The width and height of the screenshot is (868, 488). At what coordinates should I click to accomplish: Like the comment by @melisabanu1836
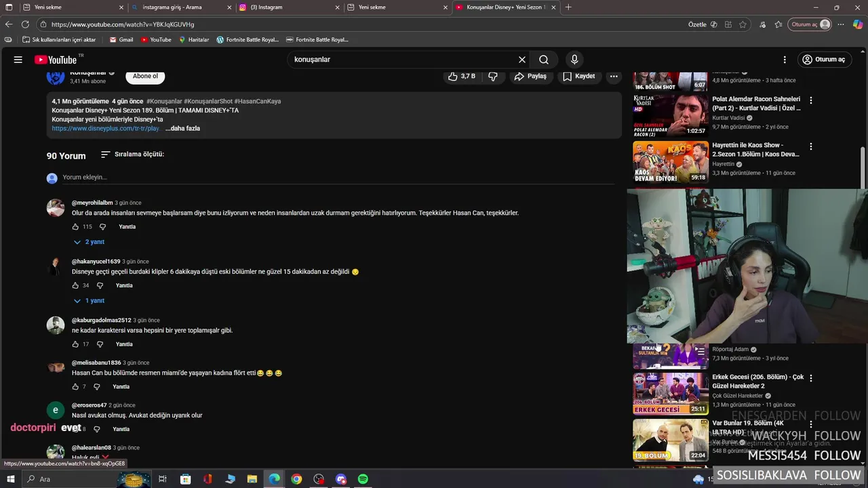click(x=75, y=387)
